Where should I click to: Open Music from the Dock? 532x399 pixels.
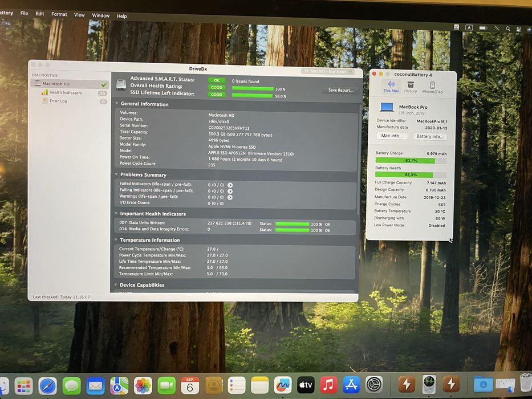click(328, 385)
